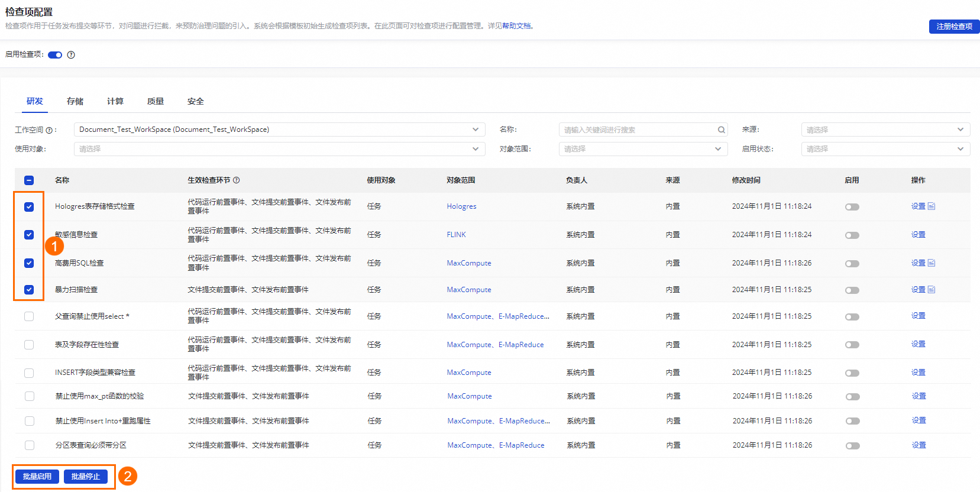This screenshot has width=980, height=492.
Task: Check the 表及字段存在性检查 row checkbox
Action: 29,345
